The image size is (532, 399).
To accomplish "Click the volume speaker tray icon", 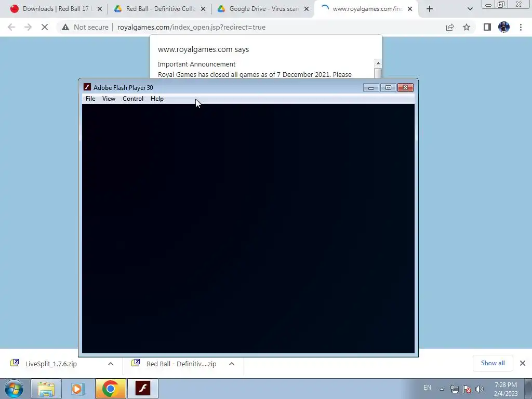I will (480, 389).
